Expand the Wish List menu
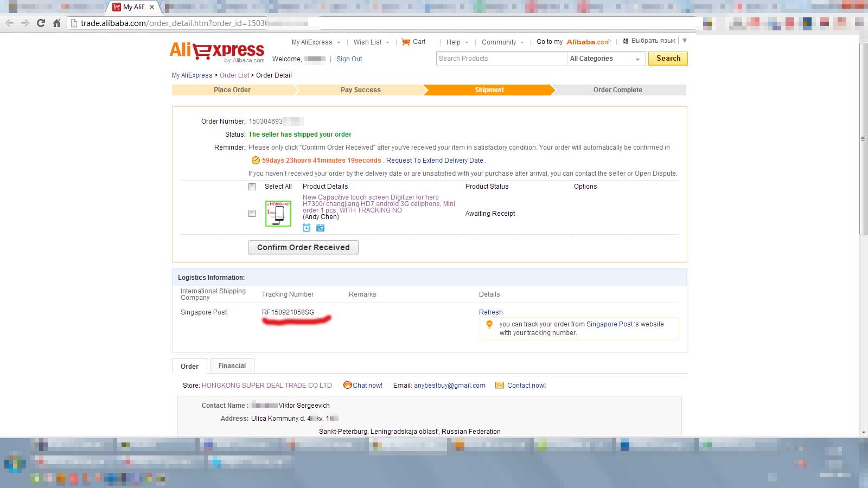Viewport: 868px width, 488px height. [372, 42]
